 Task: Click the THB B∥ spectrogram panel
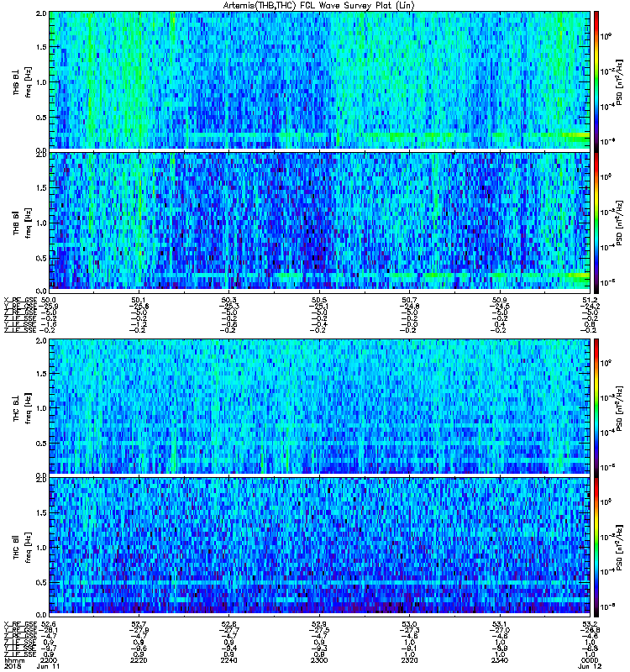click(x=320, y=221)
